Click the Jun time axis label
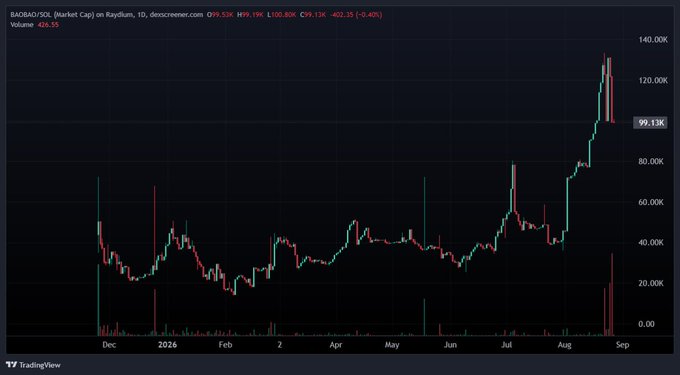 click(451, 346)
